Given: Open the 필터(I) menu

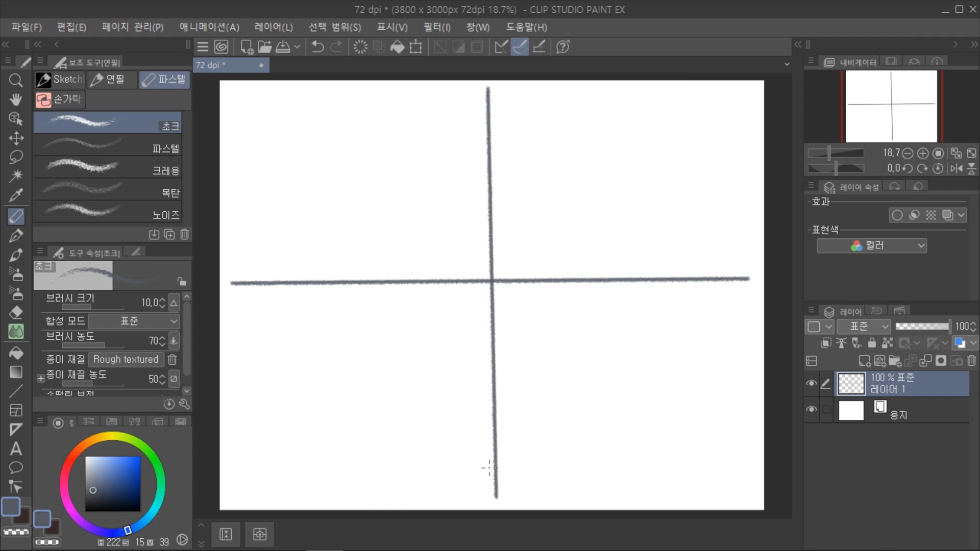Looking at the screenshot, I should (436, 27).
